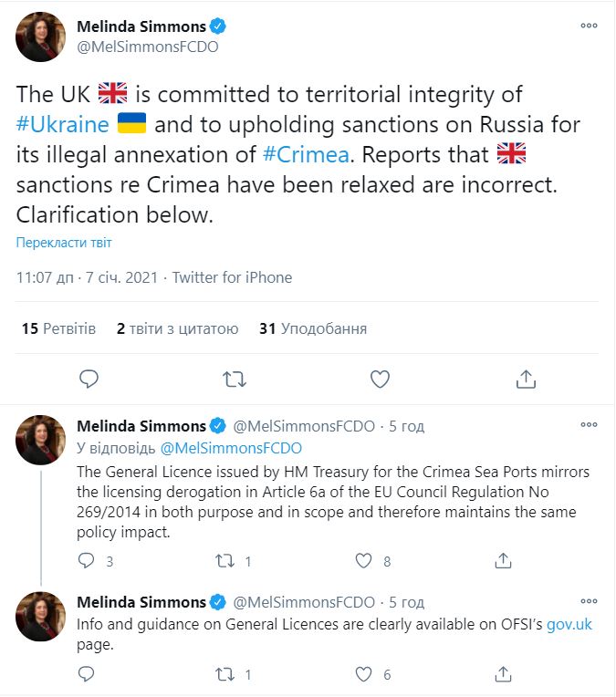Retweet the main Crimea sanctions tweet
Image resolution: width=616 pixels, height=697 pixels.
(235, 379)
